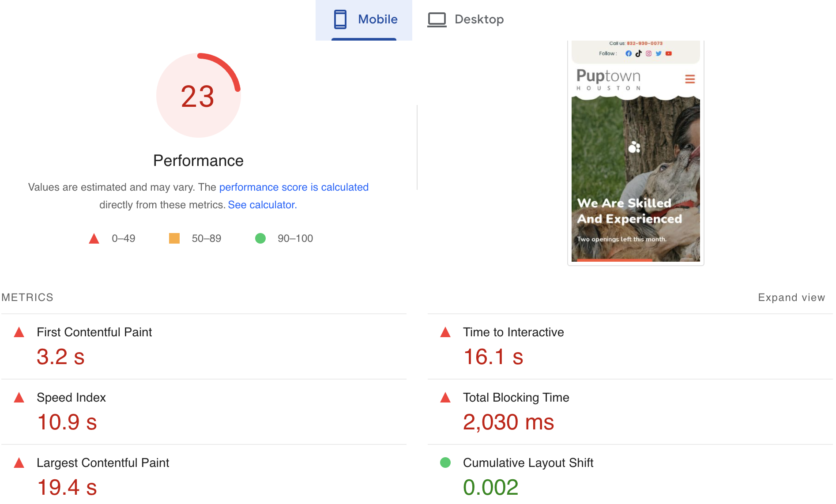Click the performance score gauge showing 23

(198, 96)
